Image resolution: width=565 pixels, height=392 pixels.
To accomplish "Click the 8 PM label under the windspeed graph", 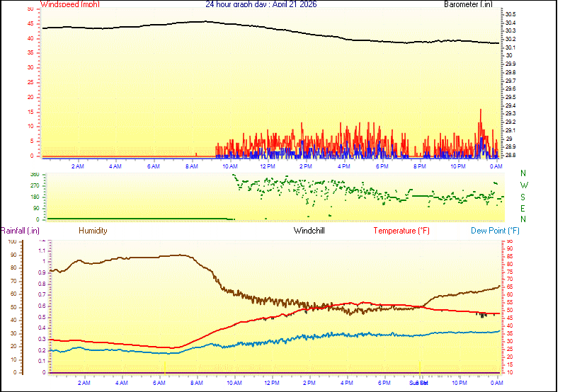I will [420, 166].
